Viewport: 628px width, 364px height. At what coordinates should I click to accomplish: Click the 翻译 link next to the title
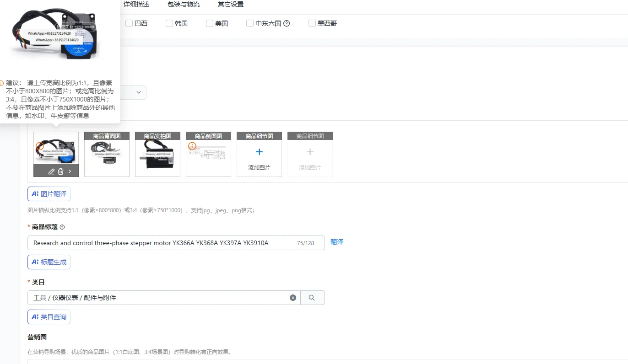click(x=337, y=242)
